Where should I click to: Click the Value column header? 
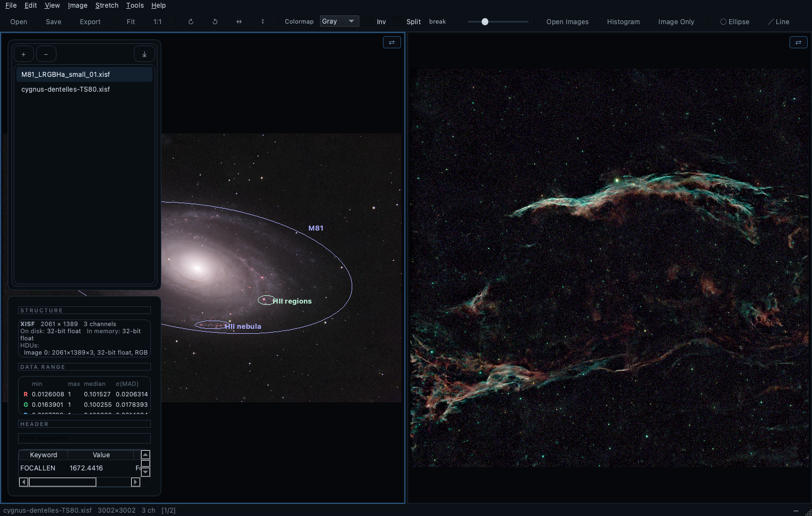point(101,455)
